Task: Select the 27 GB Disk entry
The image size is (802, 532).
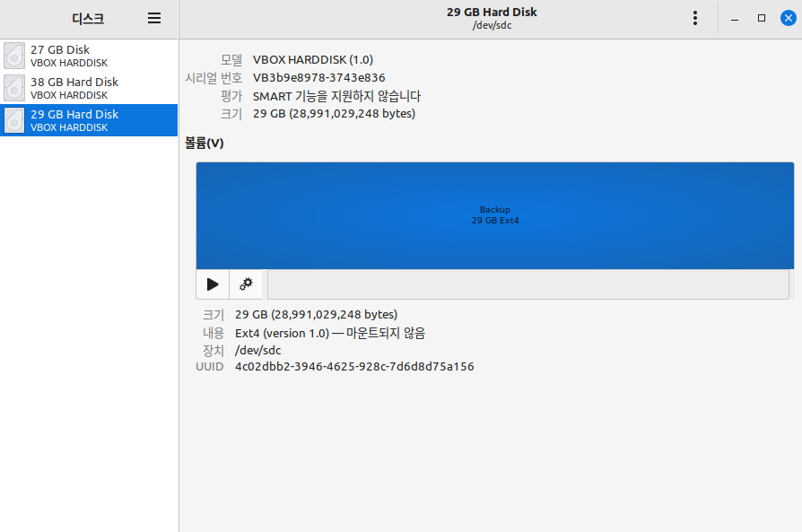Action: click(x=89, y=56)
